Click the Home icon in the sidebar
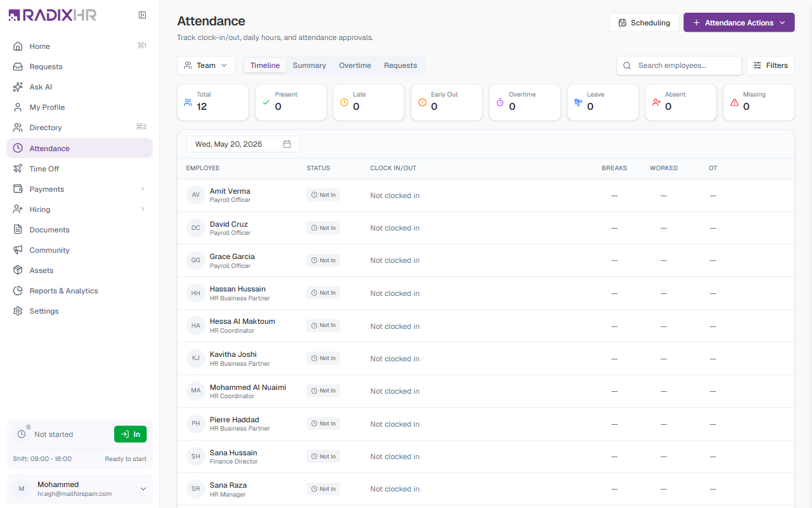The height and width of the screenshot is (508, 812). (18, 46)
